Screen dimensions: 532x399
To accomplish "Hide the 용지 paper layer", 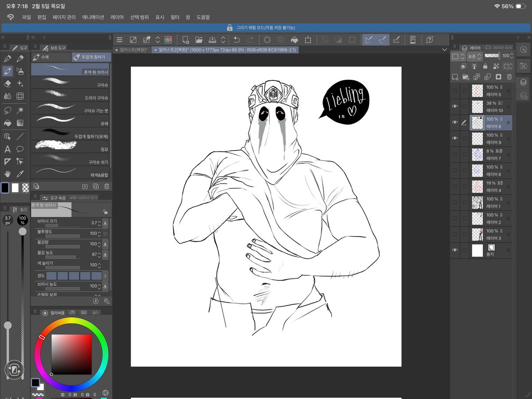I will pos(454,250).
